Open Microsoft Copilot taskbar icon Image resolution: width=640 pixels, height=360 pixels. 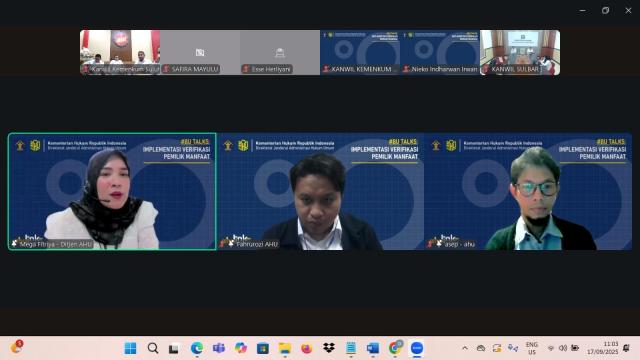coord(241,348)
